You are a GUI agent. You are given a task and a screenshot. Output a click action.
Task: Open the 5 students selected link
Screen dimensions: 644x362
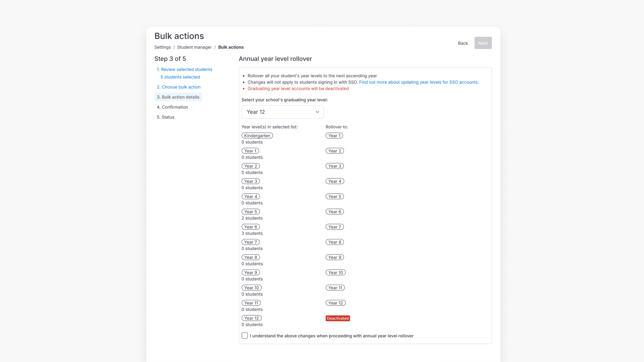(180, 77)
